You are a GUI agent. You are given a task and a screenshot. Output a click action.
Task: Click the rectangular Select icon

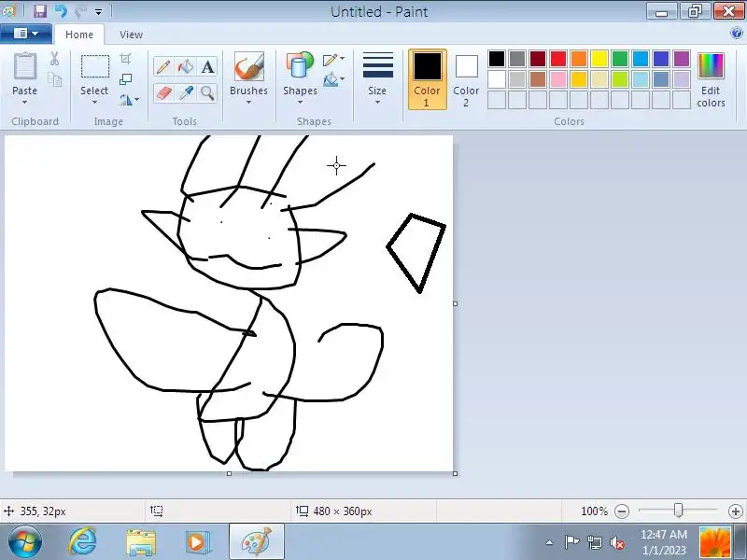95,66
